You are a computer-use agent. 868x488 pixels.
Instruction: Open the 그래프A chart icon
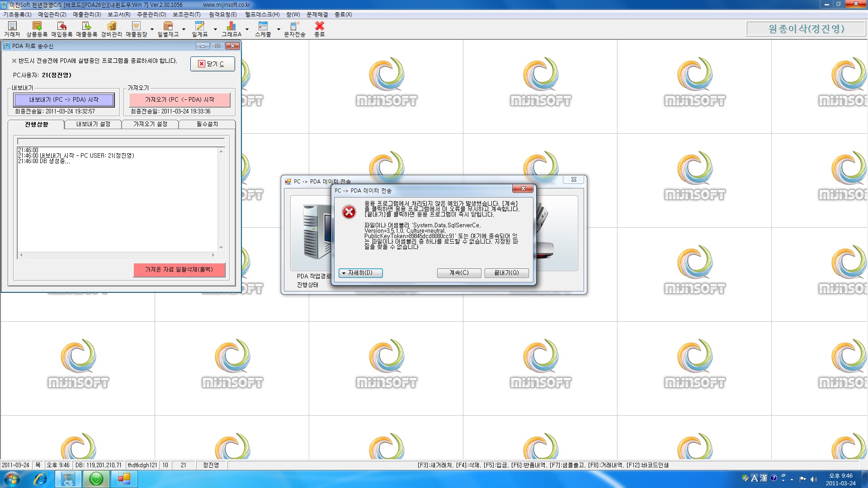coord(231,29)
